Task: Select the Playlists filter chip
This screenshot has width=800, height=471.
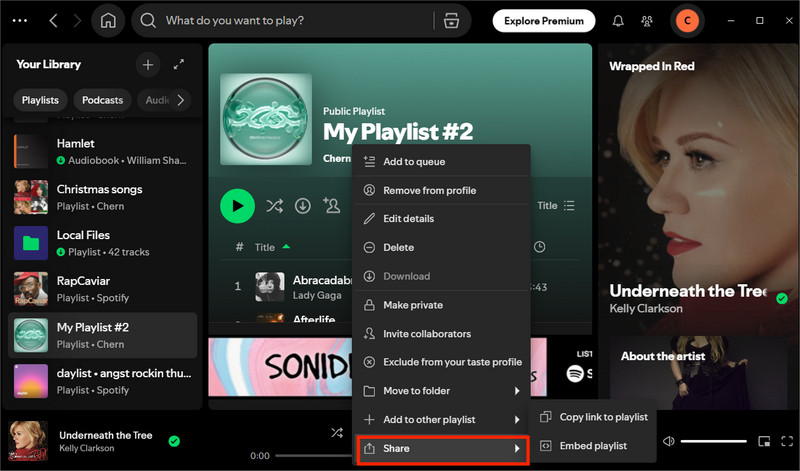Action: coord(40,100)
